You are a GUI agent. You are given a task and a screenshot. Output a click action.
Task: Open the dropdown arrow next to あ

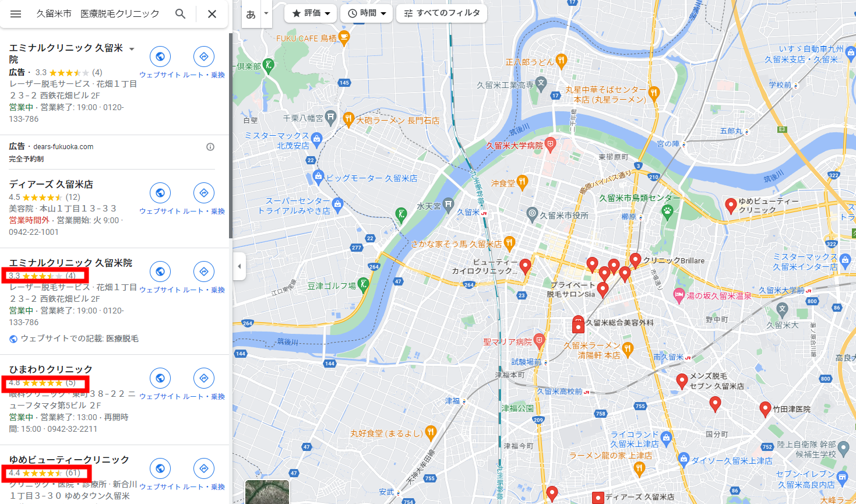pyautogui.click(x=266, y=14)
